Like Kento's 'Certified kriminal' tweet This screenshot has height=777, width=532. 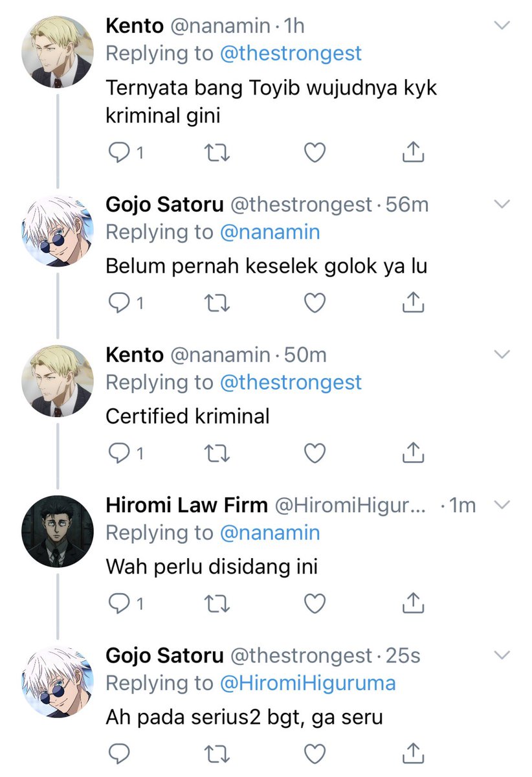tap(315, 453)
